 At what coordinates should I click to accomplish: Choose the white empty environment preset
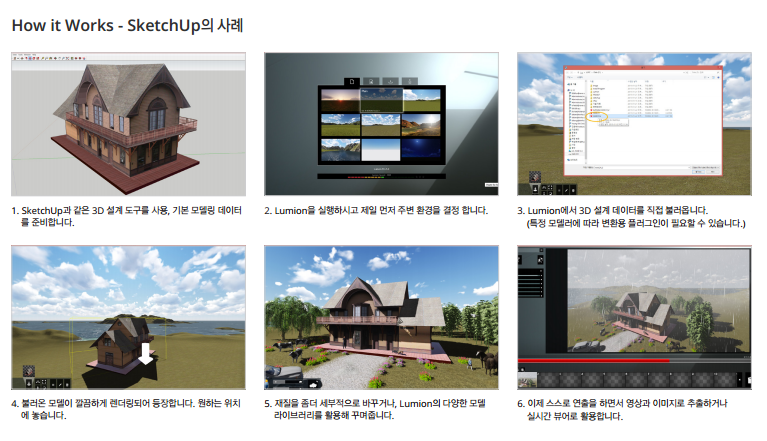381,150
